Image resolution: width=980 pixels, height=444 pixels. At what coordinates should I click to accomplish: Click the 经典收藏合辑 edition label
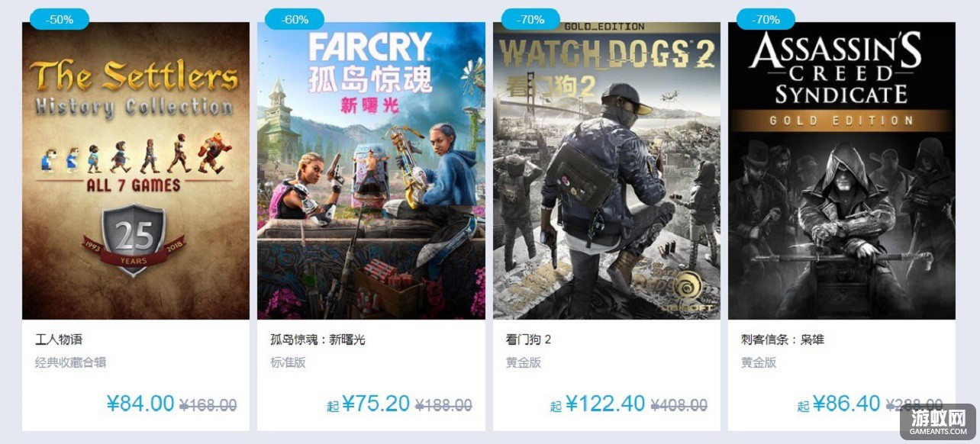point(70,362)
